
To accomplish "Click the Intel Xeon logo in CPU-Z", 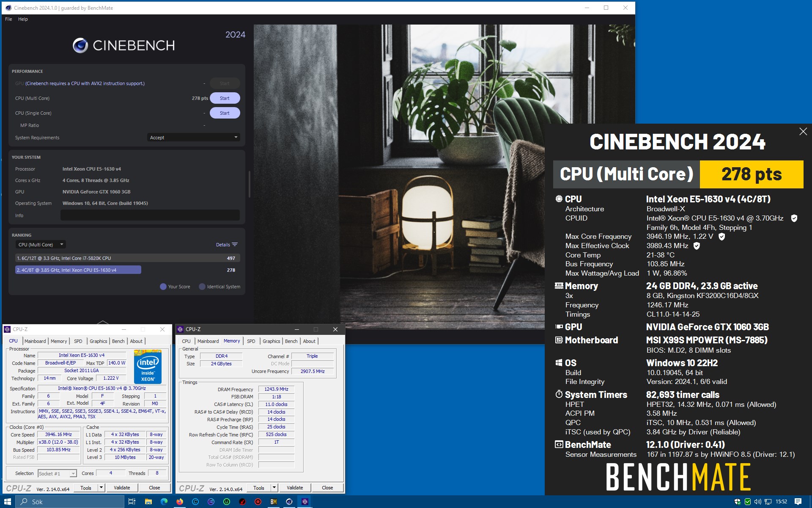I will [148, 367].
